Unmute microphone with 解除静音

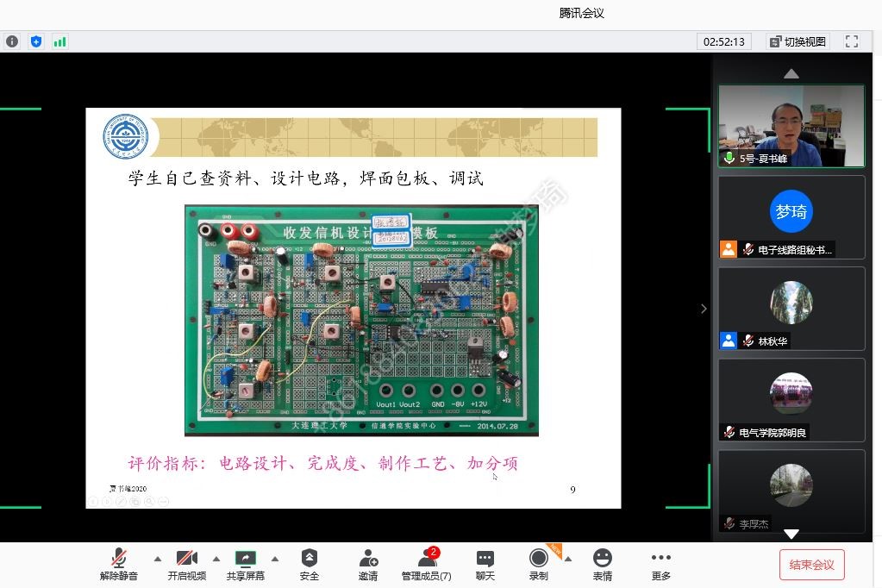point(119,564)
